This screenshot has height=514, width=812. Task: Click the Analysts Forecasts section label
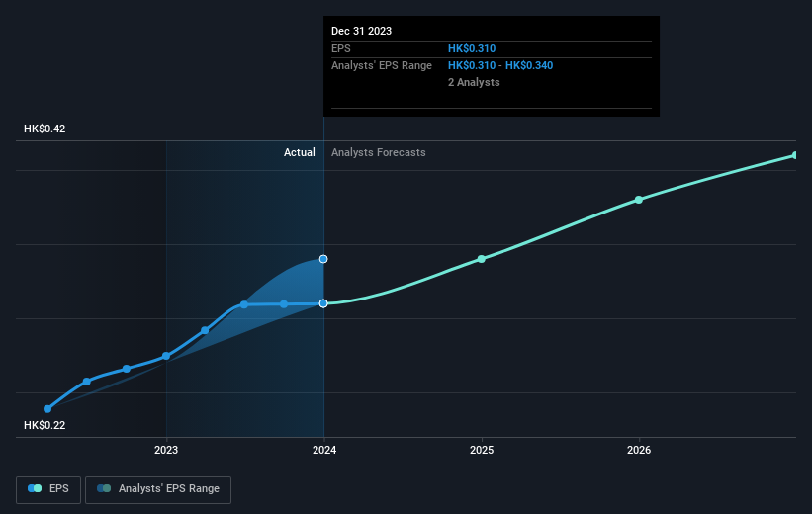(x=379, y=152)
